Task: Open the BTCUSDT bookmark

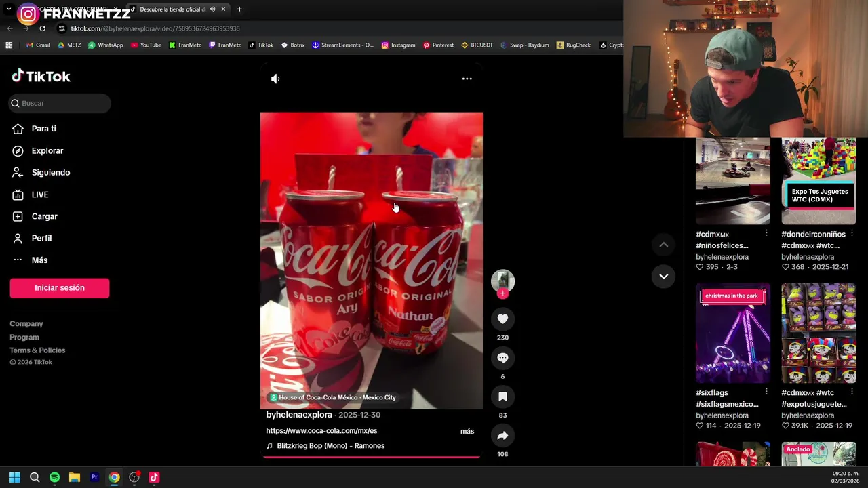Action: tap(477, 45)
